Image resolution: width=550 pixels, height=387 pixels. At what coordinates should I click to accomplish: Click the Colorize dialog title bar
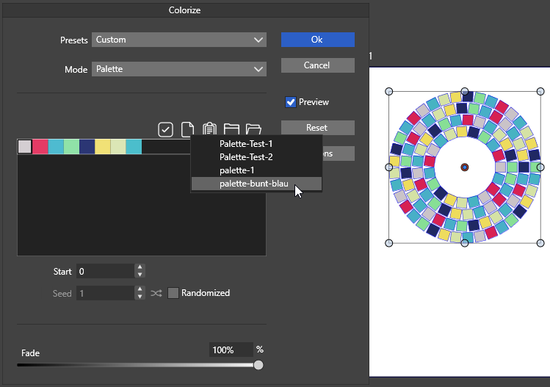[185, 10]
